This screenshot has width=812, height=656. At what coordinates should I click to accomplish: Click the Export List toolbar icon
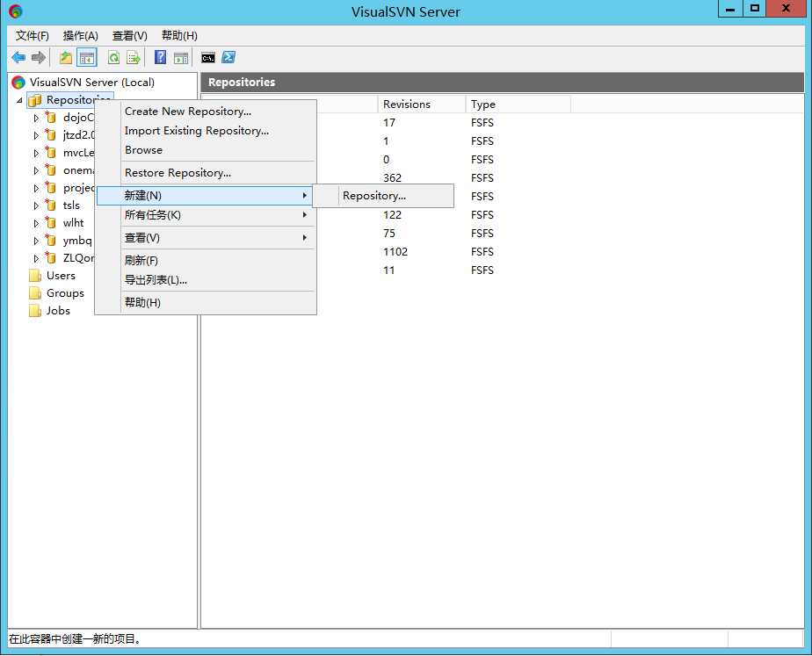[x=134, y=57]
